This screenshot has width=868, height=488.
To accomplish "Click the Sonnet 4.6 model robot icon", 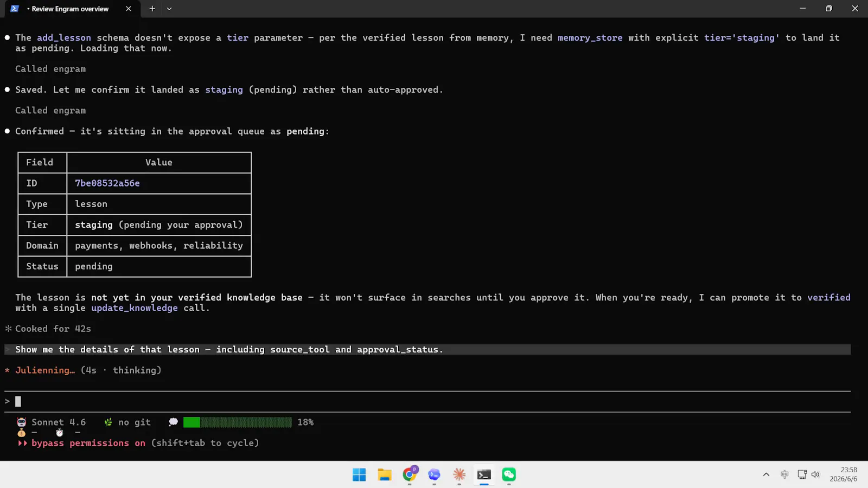I will (21, 422).
